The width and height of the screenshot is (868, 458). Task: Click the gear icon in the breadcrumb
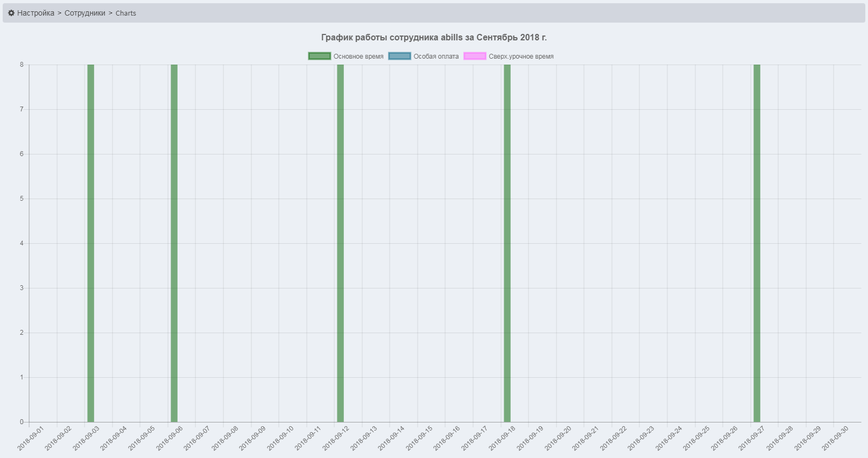click(11, 13)
